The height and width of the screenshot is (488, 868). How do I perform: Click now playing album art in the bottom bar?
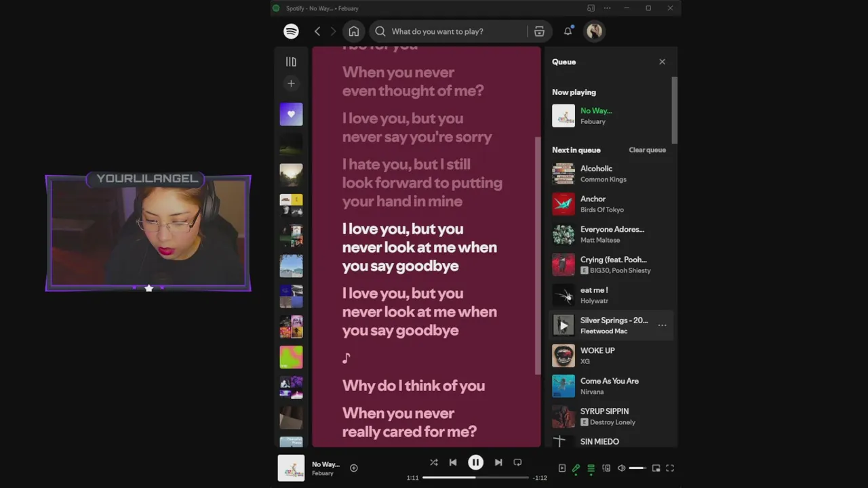291,468
